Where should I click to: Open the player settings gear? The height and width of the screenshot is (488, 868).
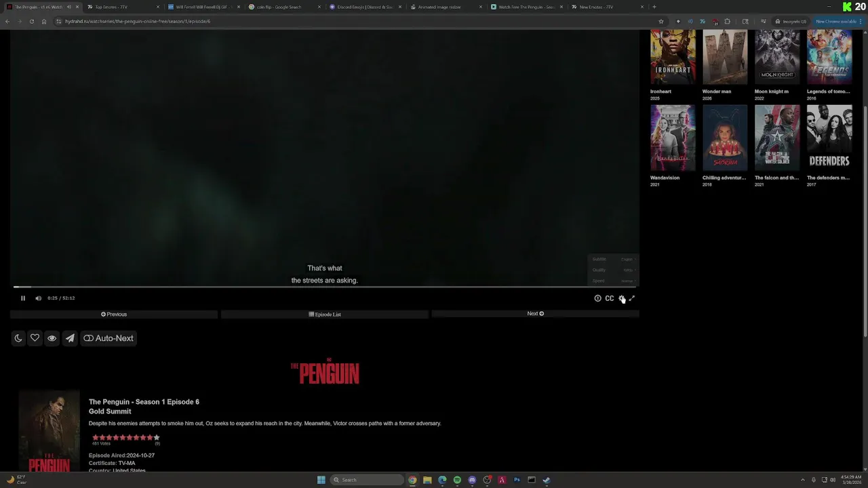(621, 298)
